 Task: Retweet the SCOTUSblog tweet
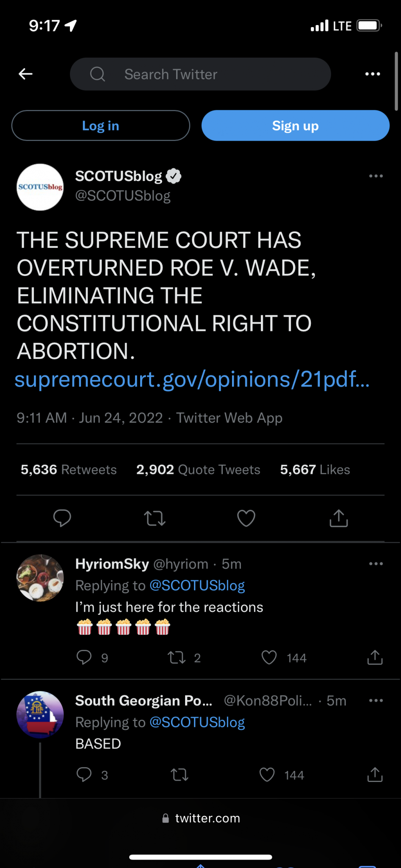coord(155,518)
